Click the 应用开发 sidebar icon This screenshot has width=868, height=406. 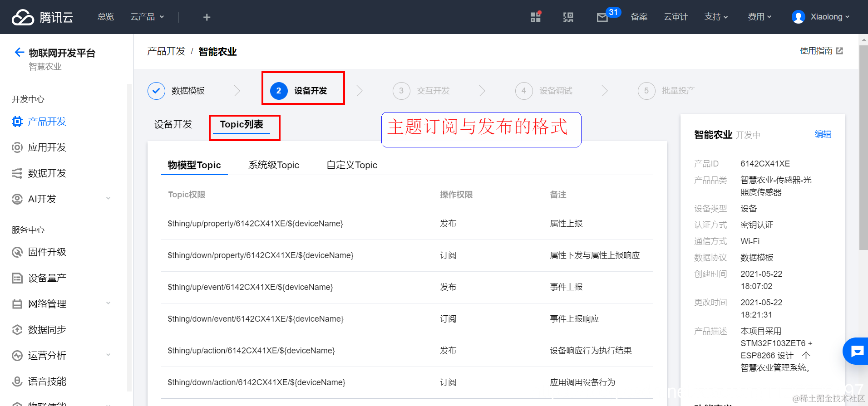[17, 147]
